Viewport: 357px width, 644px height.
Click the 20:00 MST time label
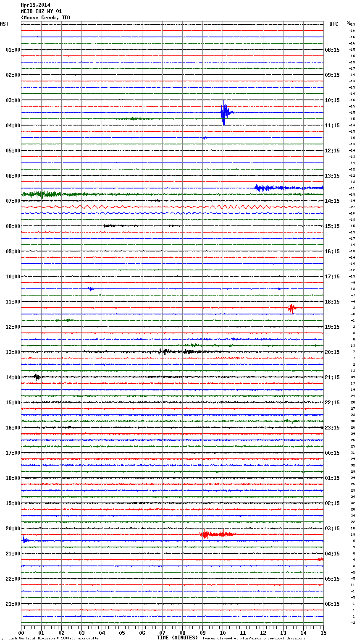[x=13, y=529]
